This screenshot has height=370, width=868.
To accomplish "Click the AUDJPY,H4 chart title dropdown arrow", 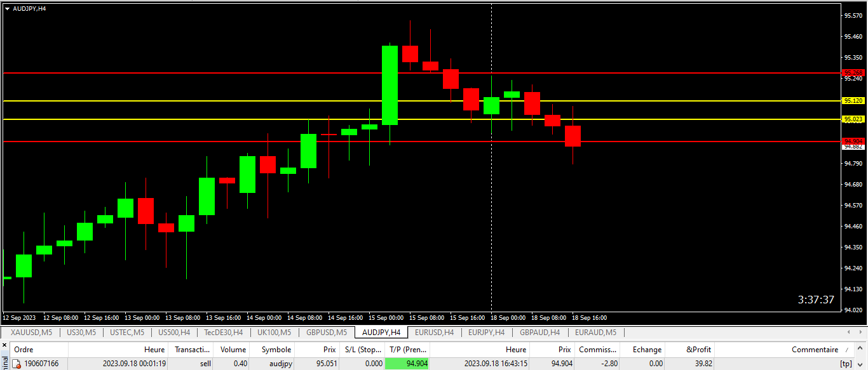I will coord(7,8).
